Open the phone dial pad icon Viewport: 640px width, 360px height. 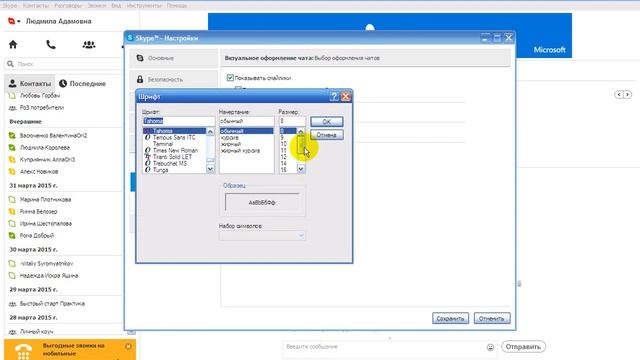pos(51,44)
